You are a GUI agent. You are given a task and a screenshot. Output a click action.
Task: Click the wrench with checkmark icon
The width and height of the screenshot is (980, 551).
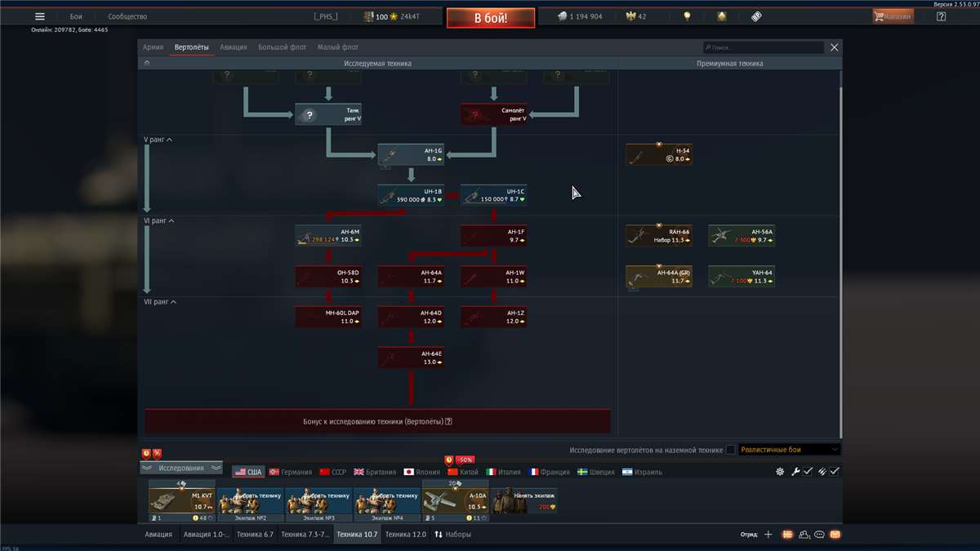796,471
